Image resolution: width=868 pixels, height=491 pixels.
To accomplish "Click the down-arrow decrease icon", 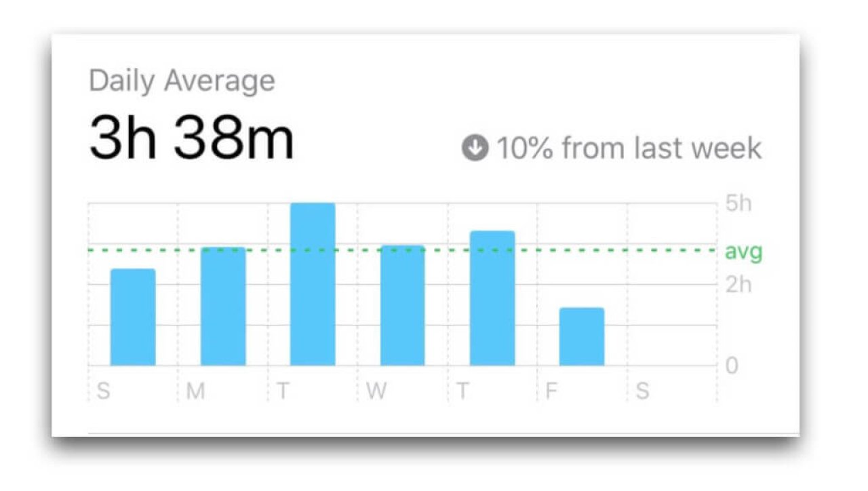I will point(475,148).
